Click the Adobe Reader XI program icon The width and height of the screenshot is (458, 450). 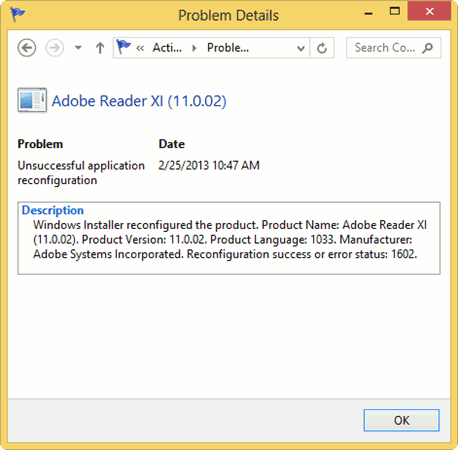pyautogui.click(x=32, y=100)
